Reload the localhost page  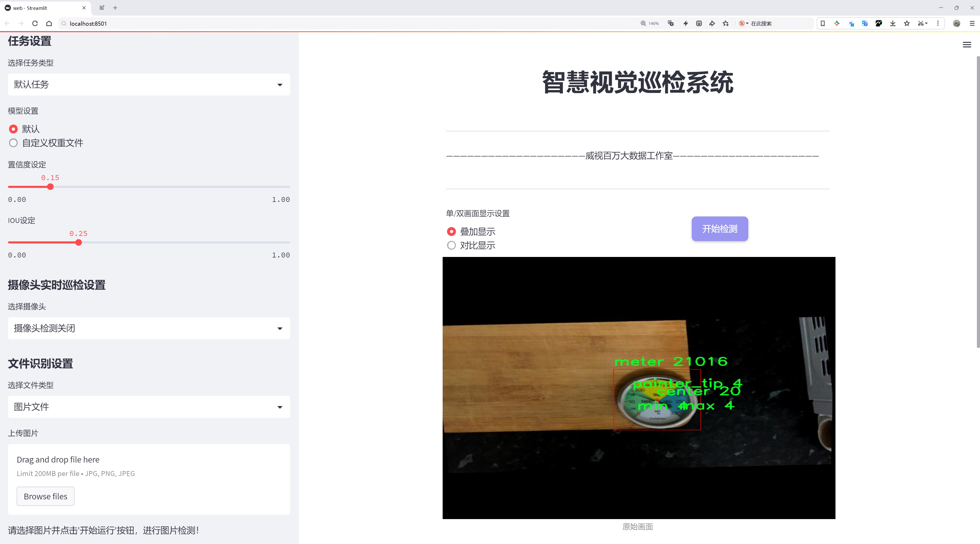tap(35, 24)
